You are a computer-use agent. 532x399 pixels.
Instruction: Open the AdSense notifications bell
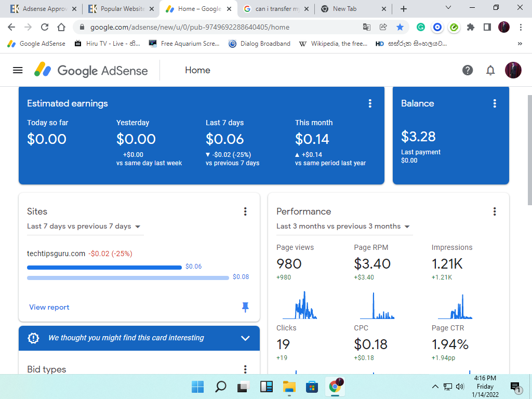[x=490, y=70]
